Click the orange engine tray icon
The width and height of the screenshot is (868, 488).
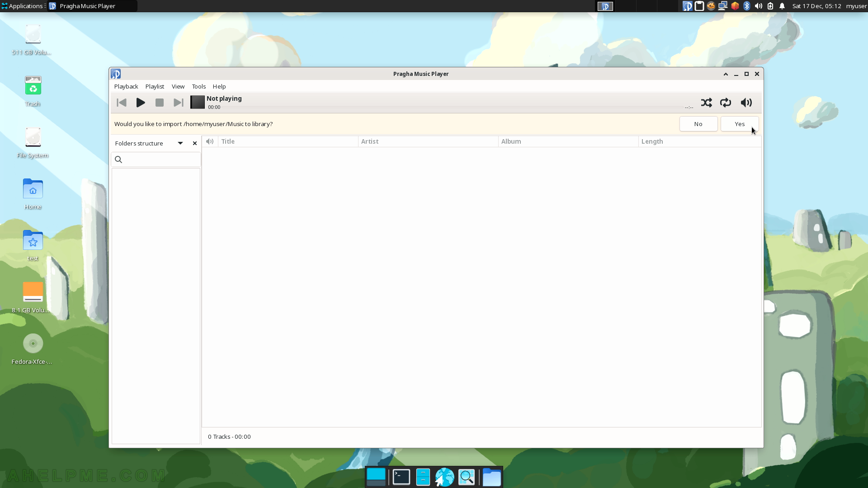pos(711,6)
